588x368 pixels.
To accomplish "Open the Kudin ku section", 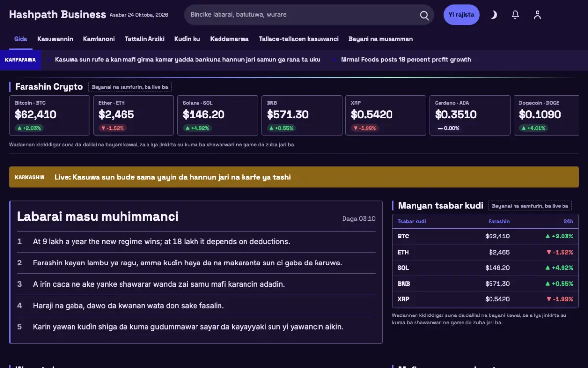I will (187, 39).
